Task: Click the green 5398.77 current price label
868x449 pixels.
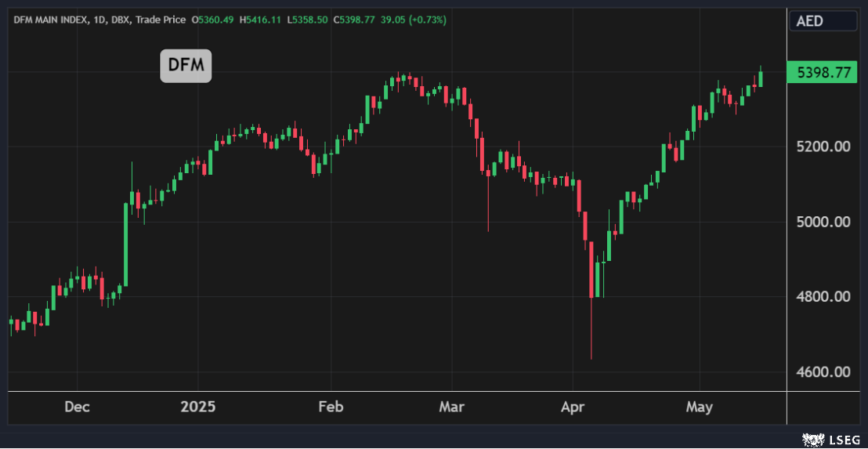Action: click(823, 73)
